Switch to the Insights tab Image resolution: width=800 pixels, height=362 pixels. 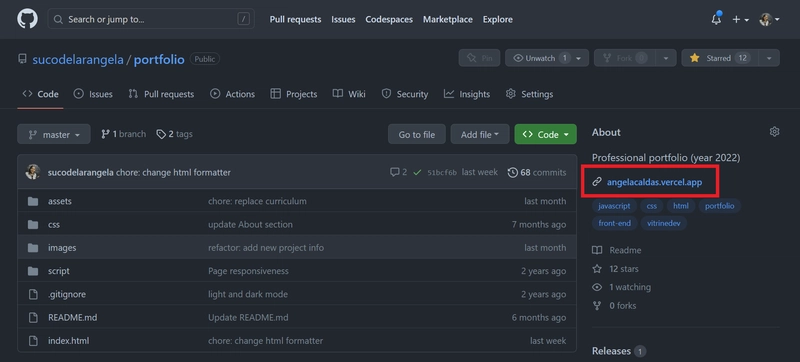(x=467, y=94)
